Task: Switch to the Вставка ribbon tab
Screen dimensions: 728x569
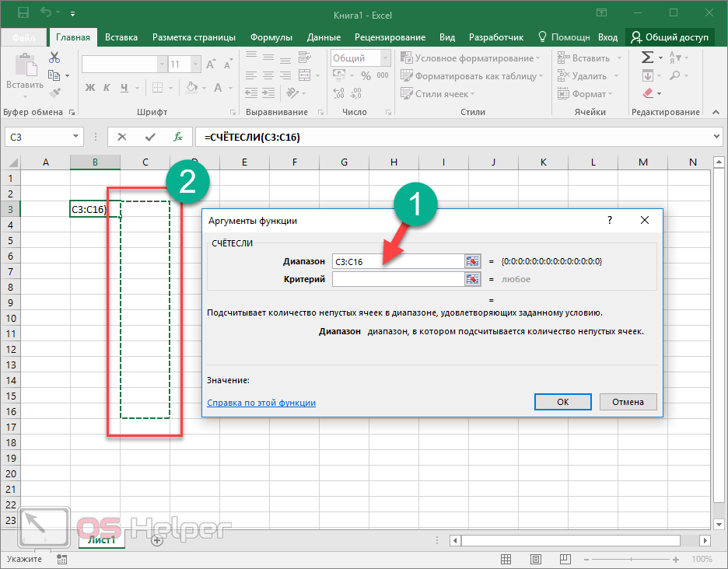Action: (121, 37)
